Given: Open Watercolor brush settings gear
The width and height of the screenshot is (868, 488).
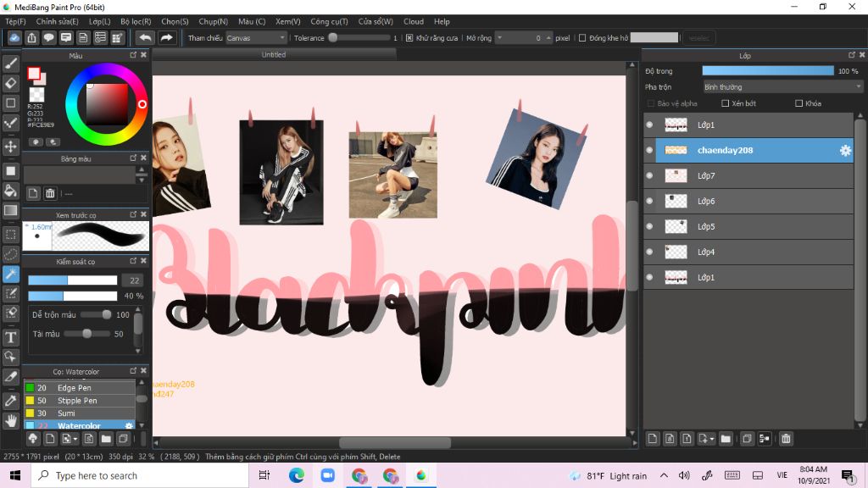Looking at the screenshot, I should coord(129,426).
